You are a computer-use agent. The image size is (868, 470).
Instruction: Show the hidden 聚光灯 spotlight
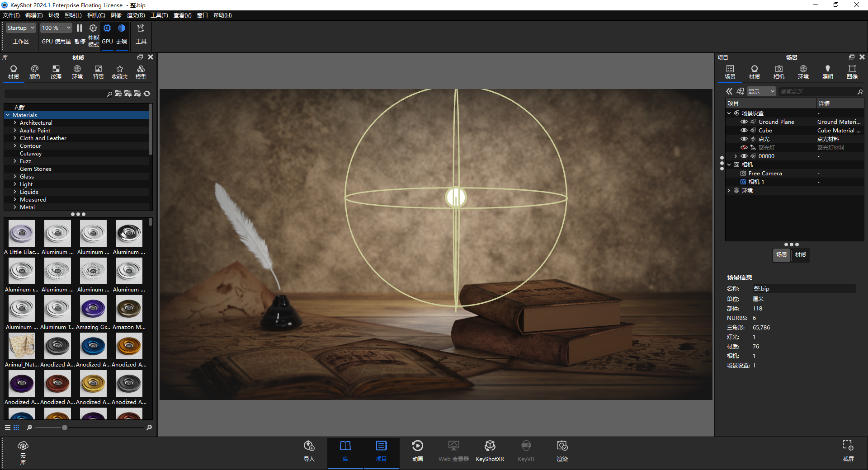point(744,148)
